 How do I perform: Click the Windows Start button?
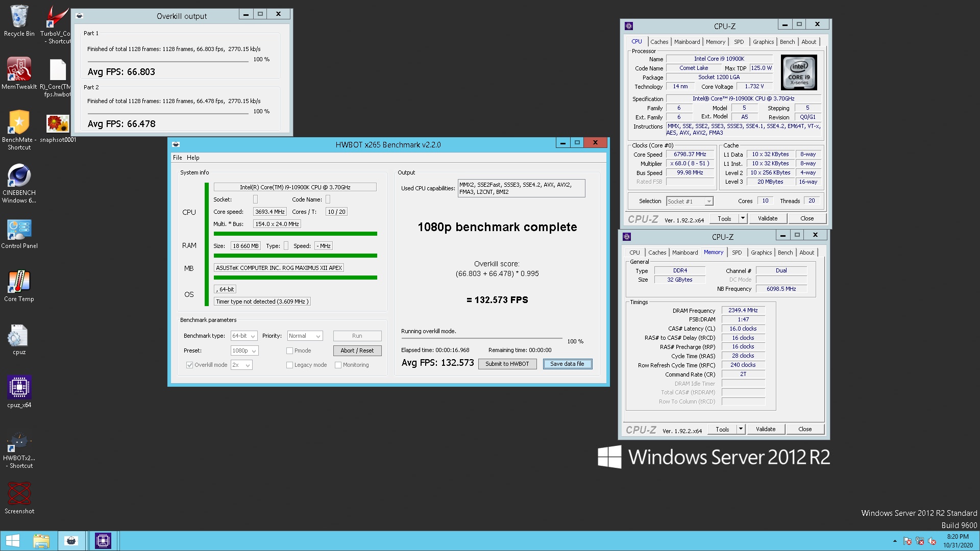point(12,541)
